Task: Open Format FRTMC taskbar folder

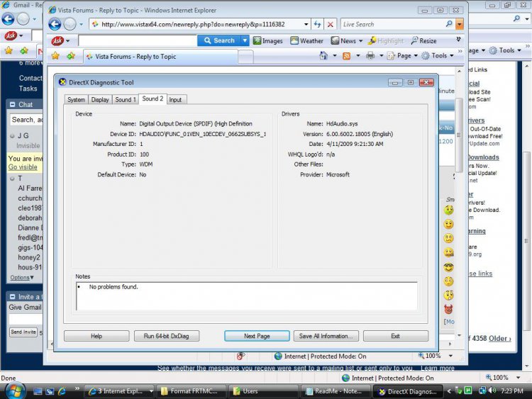Action: click(192, 391)
